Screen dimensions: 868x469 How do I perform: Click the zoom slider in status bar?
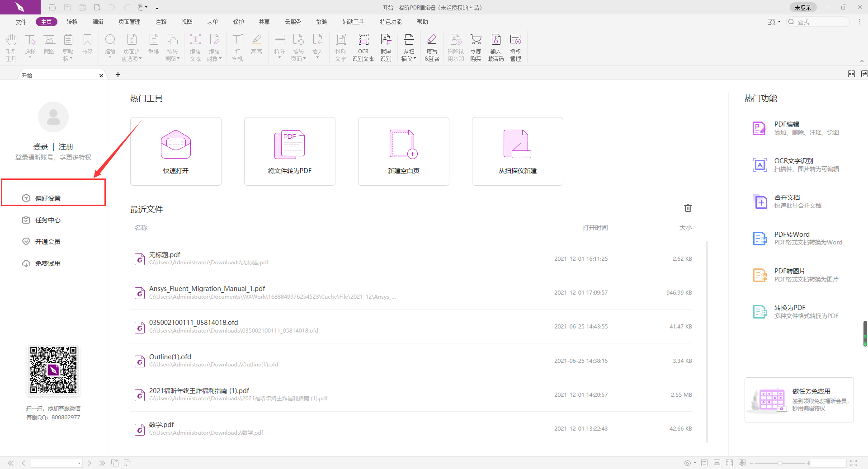click(x=779, y=463)
